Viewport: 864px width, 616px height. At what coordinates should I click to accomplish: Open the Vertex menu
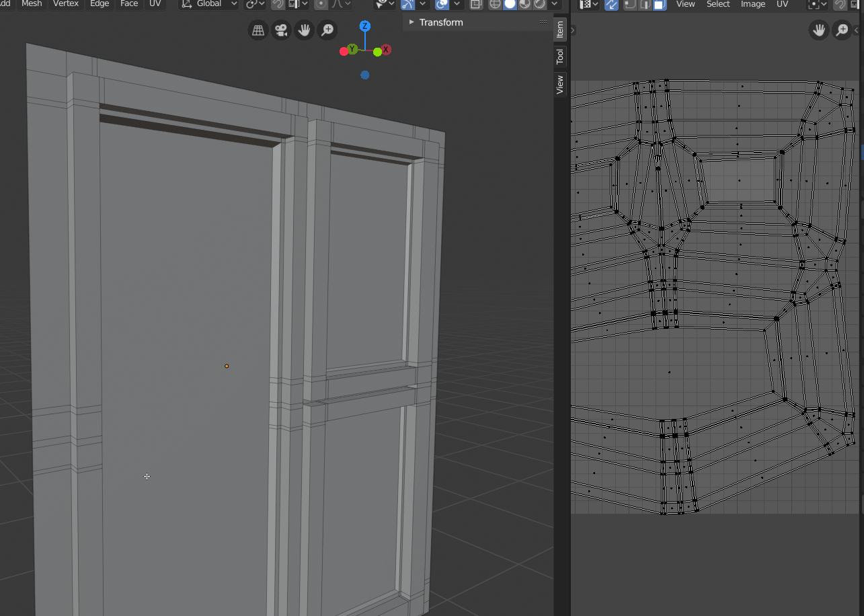pos(66,4)
